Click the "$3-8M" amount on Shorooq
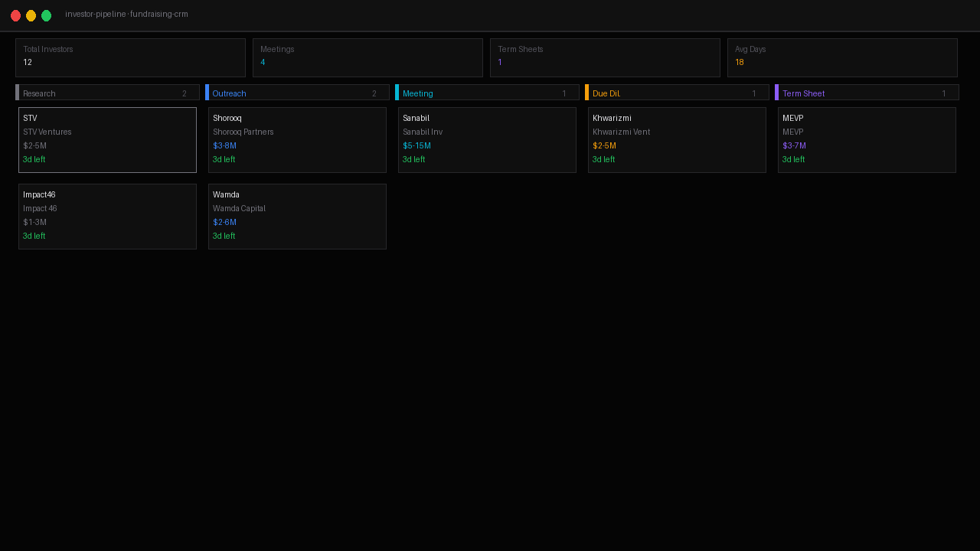The height and width of the screenshot is (551, 980). click(224, 146)
